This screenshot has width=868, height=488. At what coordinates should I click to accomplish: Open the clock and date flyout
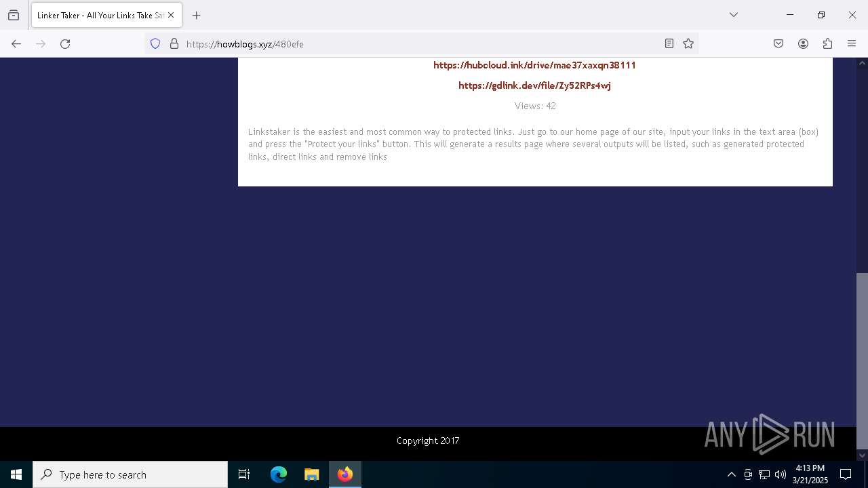pyautogui.click(x=810, y=474)
